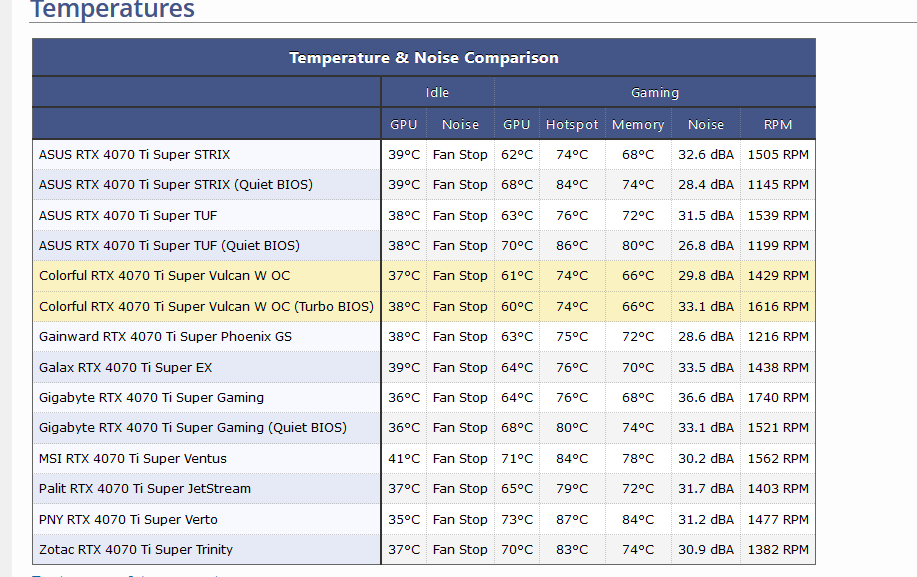
Task: Select Gigabyte RTX 4070 Ti Super Gaming name
Action: point(151,398)
